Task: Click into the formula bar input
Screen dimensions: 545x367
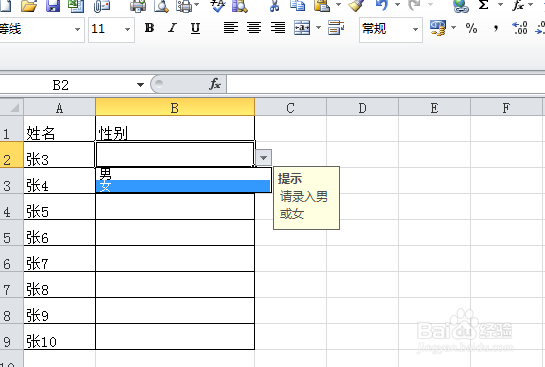Action: coord(386,84)
